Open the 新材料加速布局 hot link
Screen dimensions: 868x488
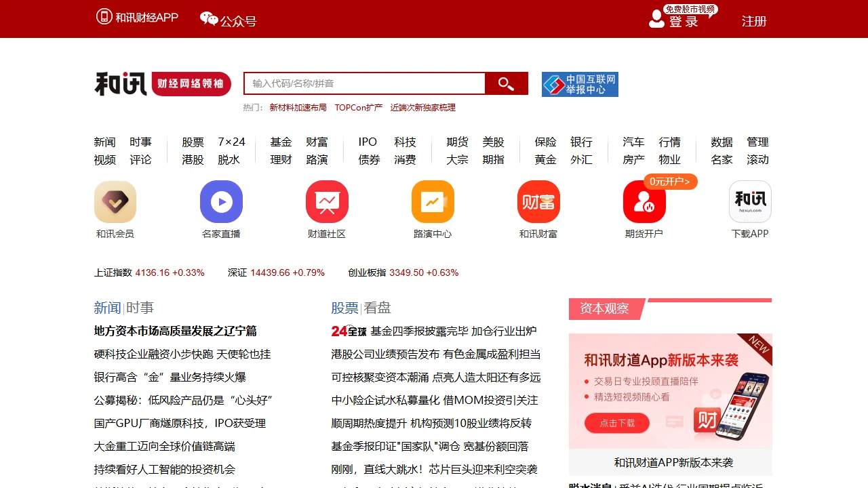coord(299,107)
